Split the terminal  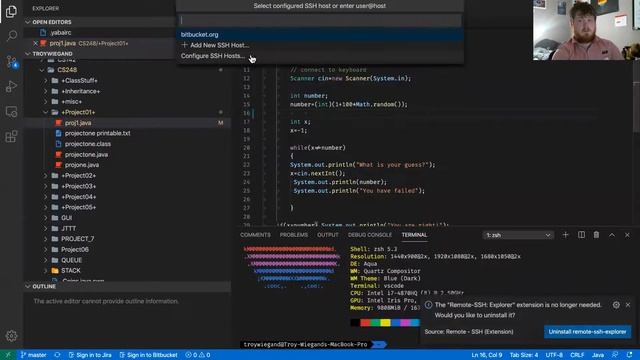(x=581, y=235)
